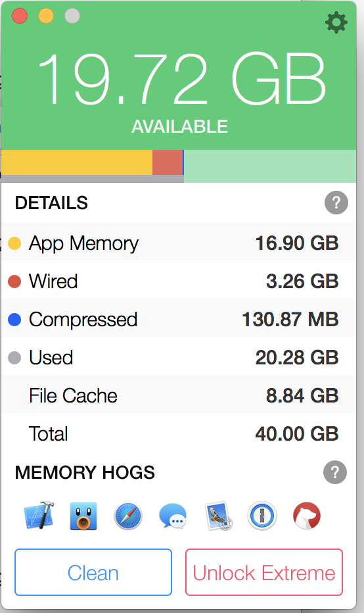Click the Xcode memory hog icon
364x613 pixels.
(x=39, y=515)
